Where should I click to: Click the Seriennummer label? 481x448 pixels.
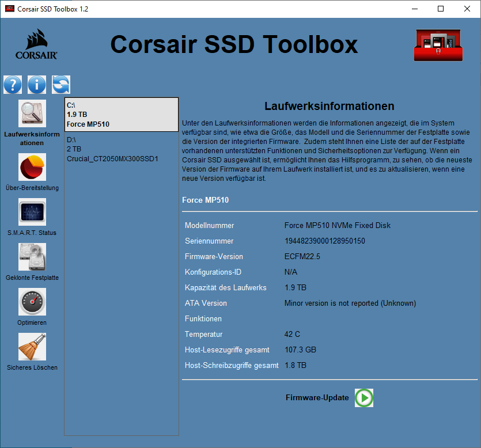click(x=209, y=241)
